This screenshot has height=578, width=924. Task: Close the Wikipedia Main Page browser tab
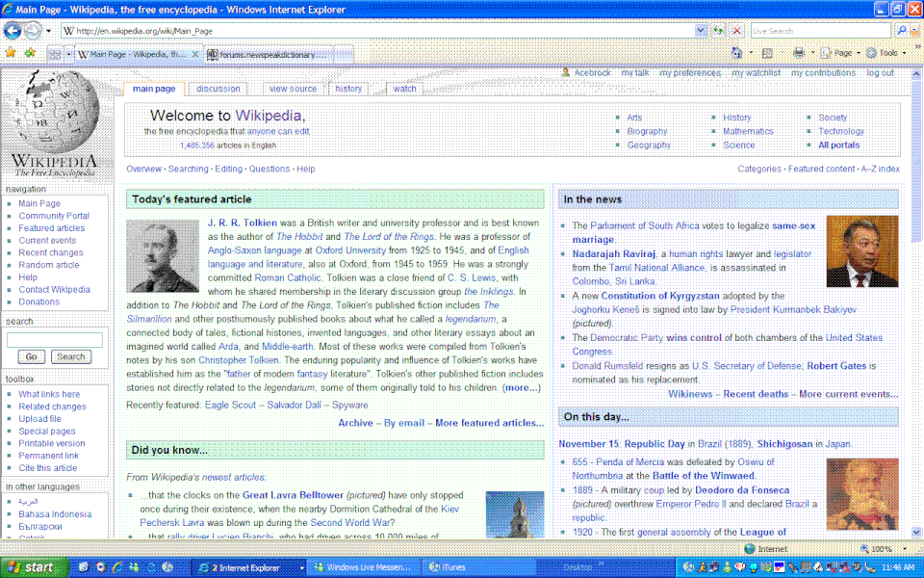pos(194,55)
